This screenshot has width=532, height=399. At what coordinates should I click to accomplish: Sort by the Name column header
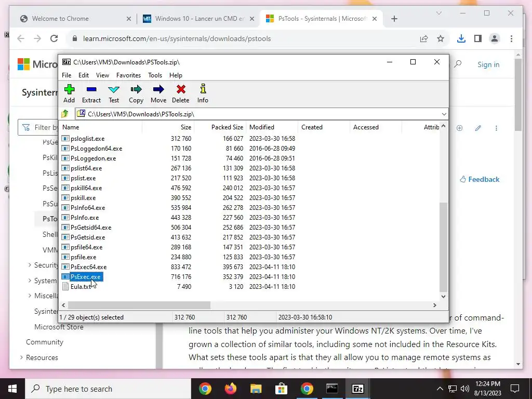tap(101, 127)
